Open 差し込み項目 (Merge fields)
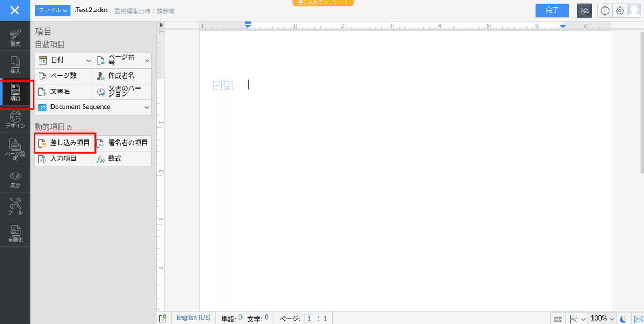This screenshot has width=644, height=324. pos(64,143)
